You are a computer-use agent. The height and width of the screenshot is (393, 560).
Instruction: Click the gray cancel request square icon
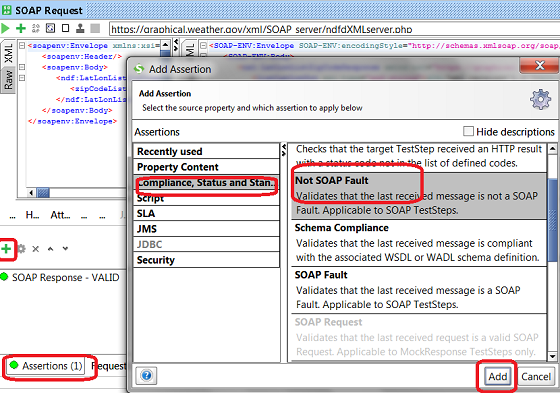click(x=95, y=28)
